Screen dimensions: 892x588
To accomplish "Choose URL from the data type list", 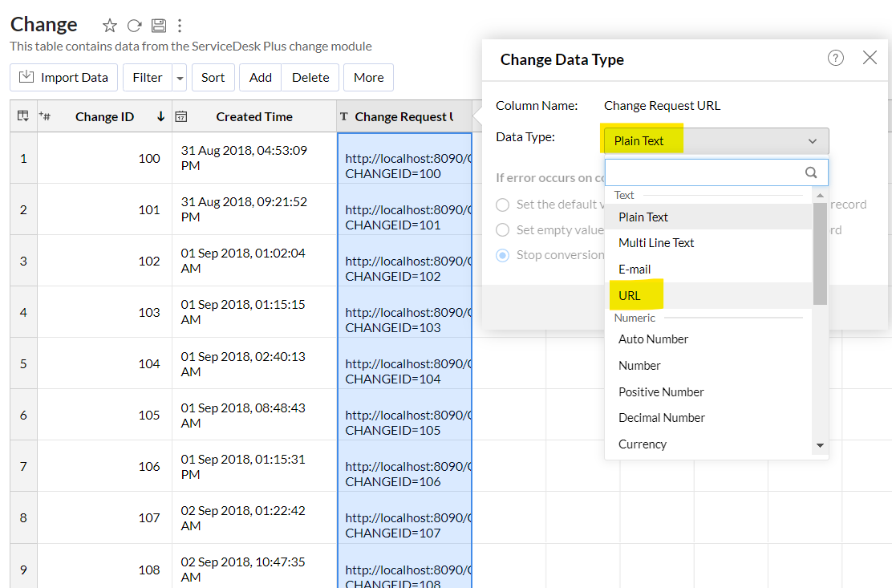I will 630,296.
